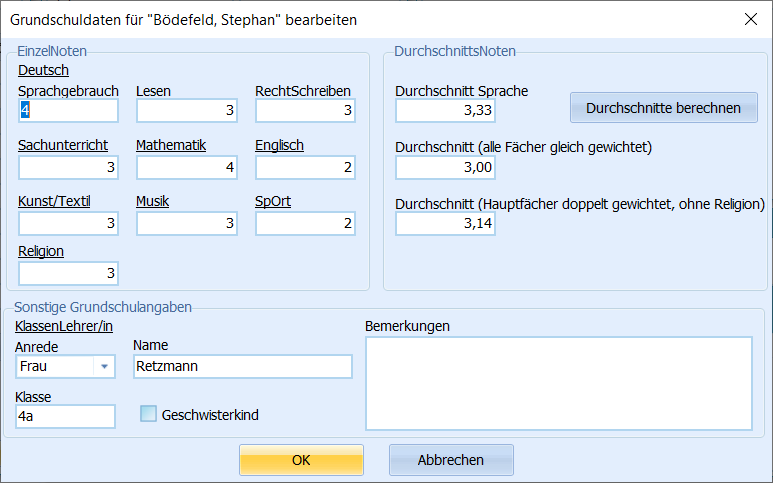
Task: Tick the Geschwisterkind checkbox
Action: click(x=148, y=414)
